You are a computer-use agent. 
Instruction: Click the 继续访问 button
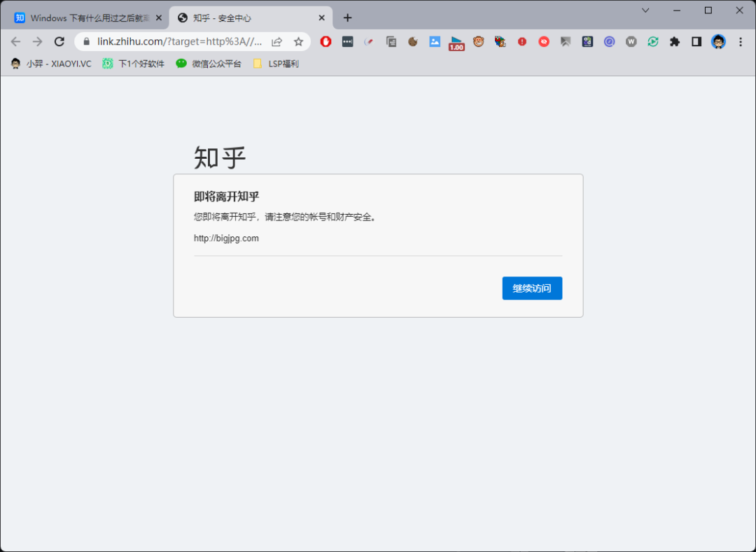[x=532, y=288]
